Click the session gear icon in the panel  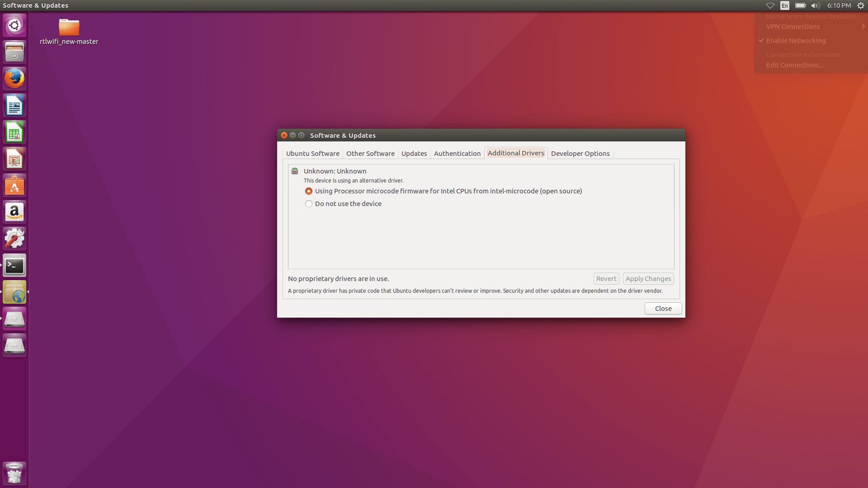tap(860, 5)
